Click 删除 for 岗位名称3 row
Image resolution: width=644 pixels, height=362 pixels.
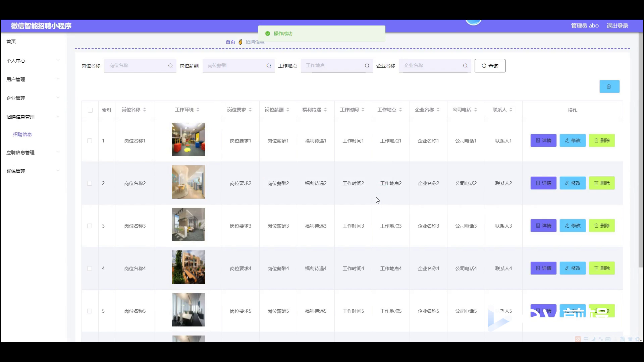pos(602,226)
